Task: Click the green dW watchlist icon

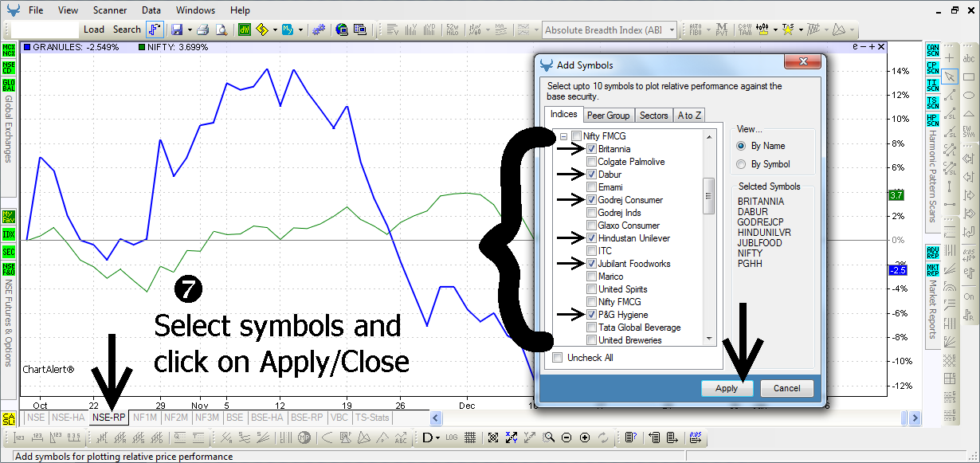Action: tap(245, 29)
